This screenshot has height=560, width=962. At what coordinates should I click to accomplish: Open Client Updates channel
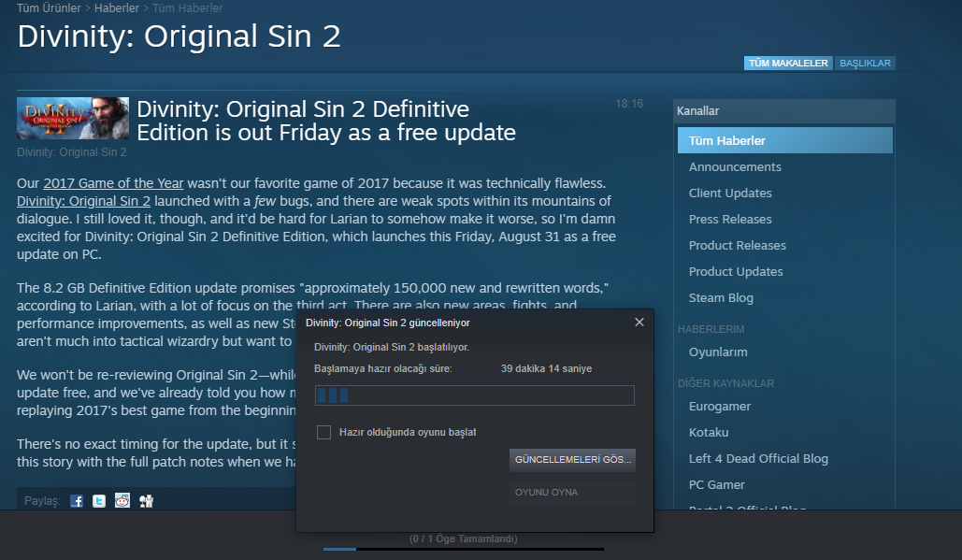[730, 194]
